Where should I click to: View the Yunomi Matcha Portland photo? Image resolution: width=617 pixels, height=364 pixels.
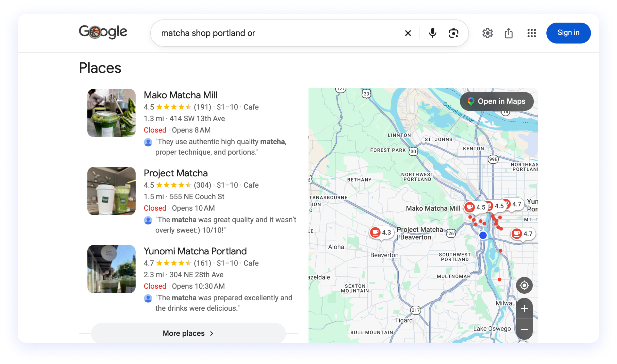111,269
